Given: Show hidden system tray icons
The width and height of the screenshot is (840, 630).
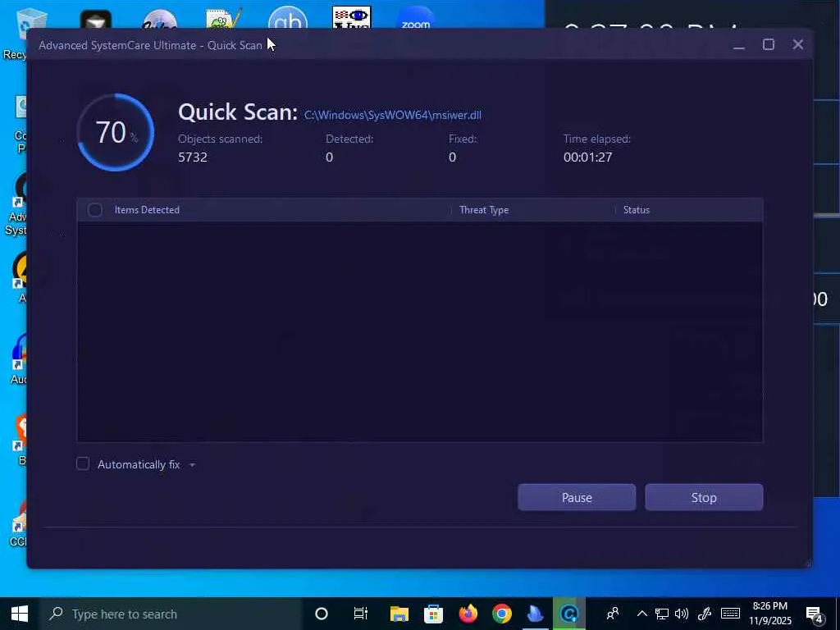Looking at the screenshot, I should click(x=641, y=614).
